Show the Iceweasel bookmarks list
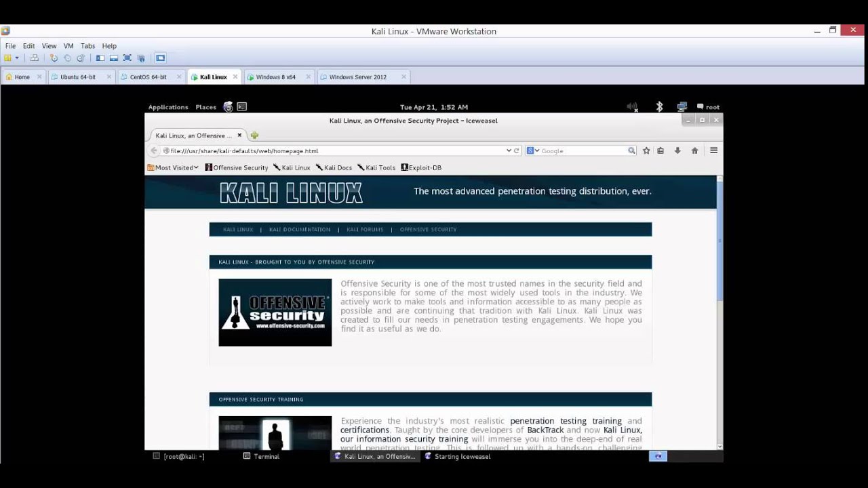 point(660,151)
